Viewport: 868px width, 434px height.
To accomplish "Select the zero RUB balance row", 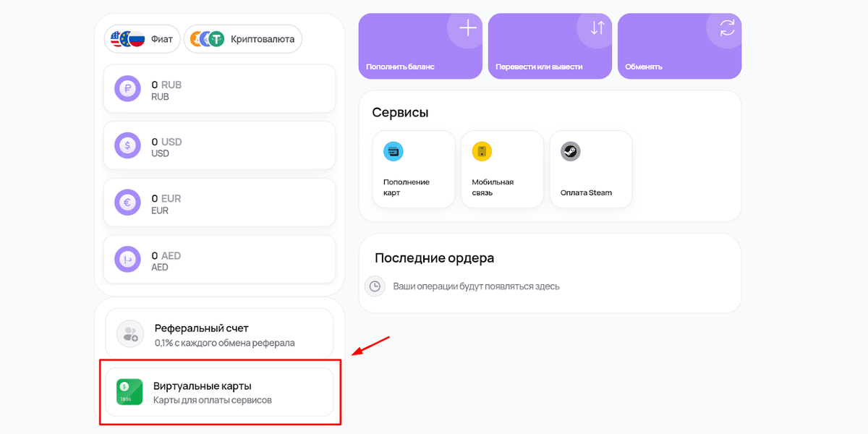I will click(x=219, y=88).
